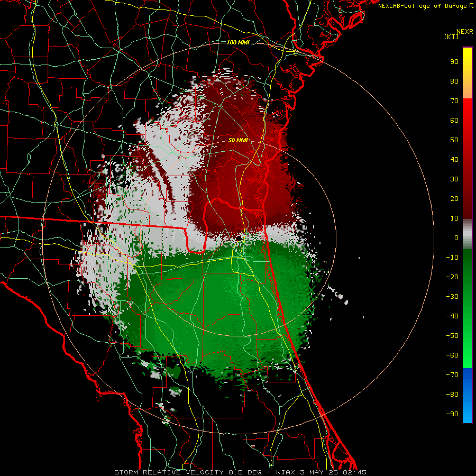Click the 70 value on the velocity scale
The width and height of the screenshot is (476, 476).
454,101
